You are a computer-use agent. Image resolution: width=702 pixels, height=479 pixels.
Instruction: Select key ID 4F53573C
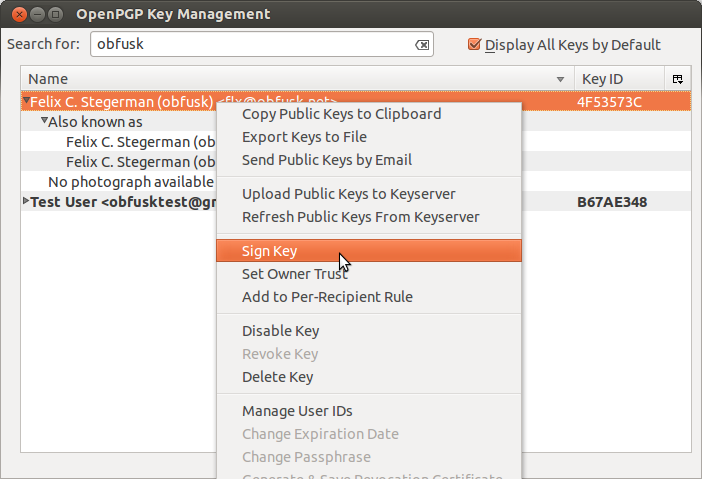click(609, 102)
